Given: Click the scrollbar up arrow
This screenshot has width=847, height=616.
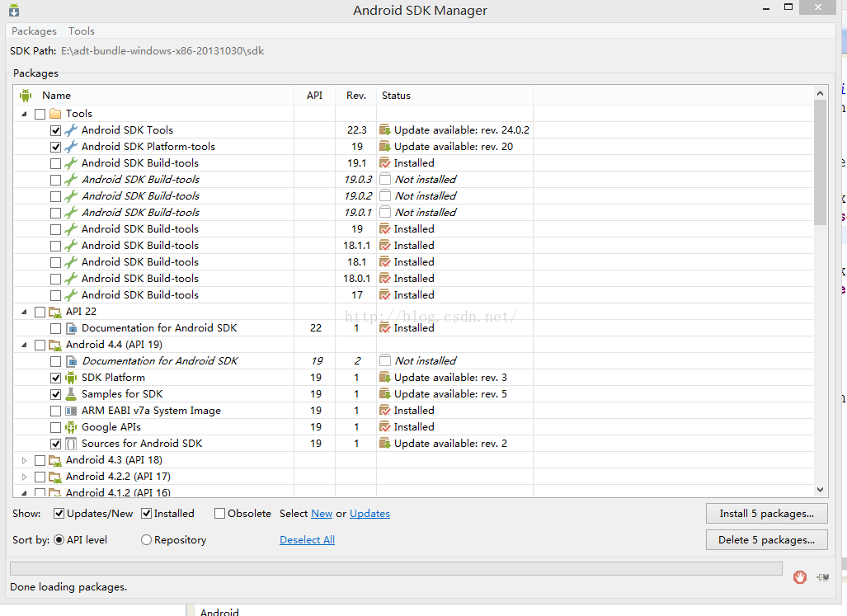Looking at the screenshot, I should 820,93.
